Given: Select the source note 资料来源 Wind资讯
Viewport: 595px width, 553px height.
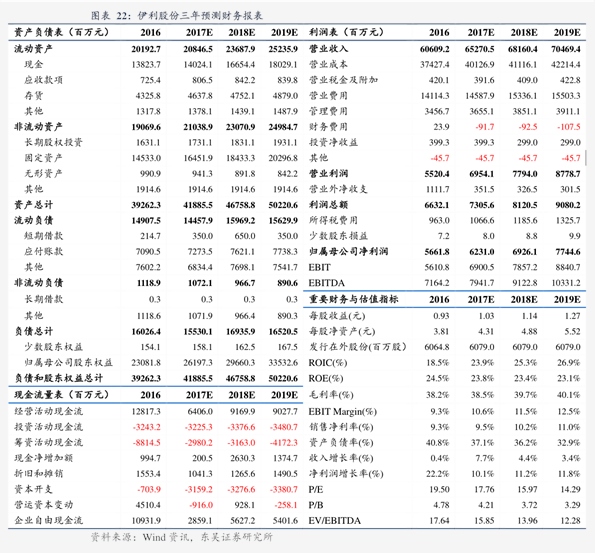Looking at the screenshot, I should click(181, 537).
